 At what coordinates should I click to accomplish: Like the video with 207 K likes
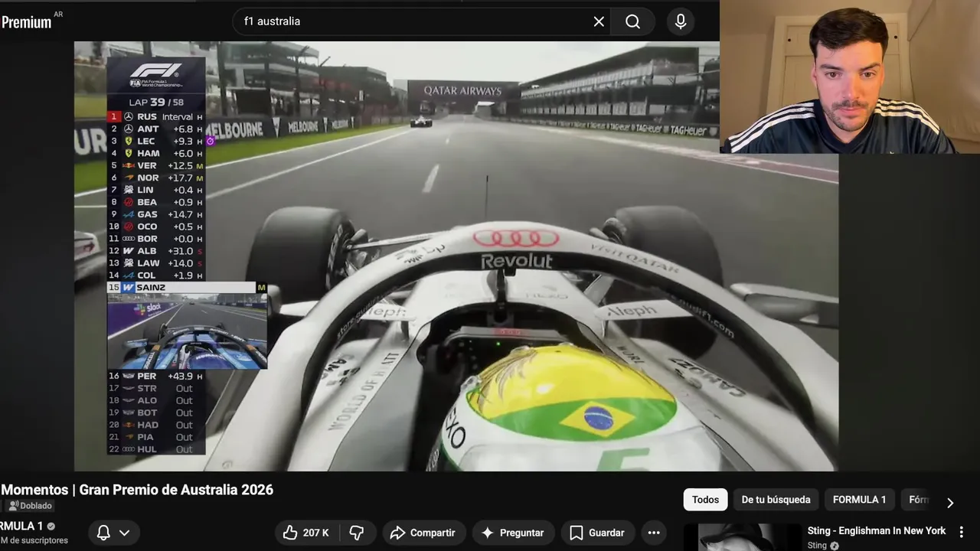(305, 533)
